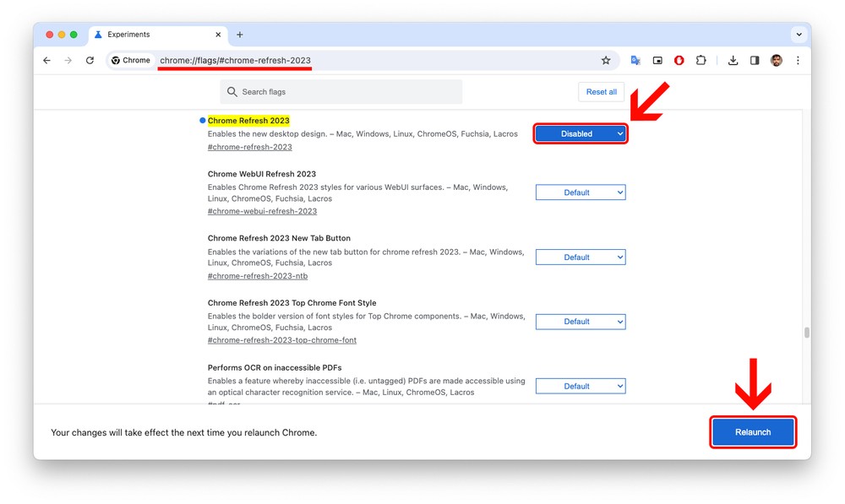Open the New Tab Button Default dropdown
The height and width of the screenshot is (504, 845).
click(x=581, y=257)
